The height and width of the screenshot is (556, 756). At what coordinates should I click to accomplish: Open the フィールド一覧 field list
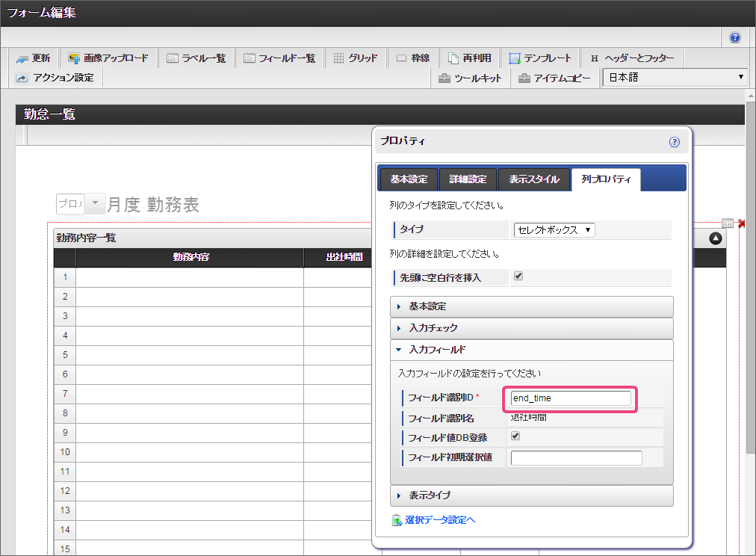click(x=279, y=58)
